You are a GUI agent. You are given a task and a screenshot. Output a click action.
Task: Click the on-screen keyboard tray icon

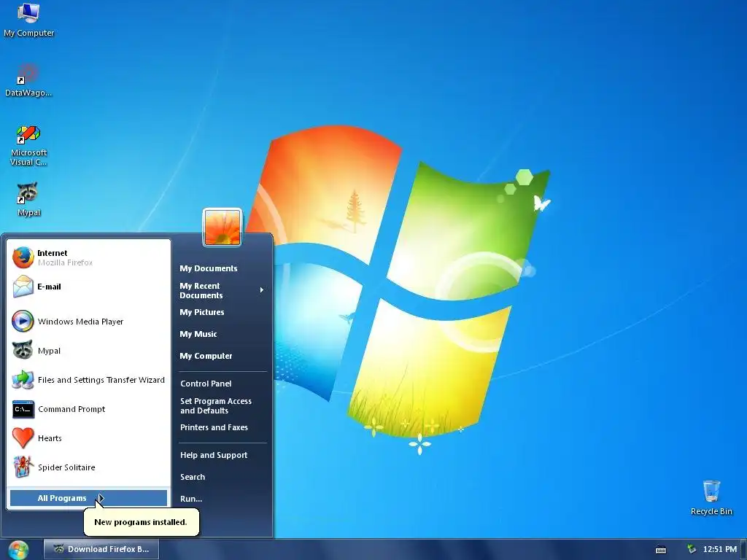(x=661, y=550)
